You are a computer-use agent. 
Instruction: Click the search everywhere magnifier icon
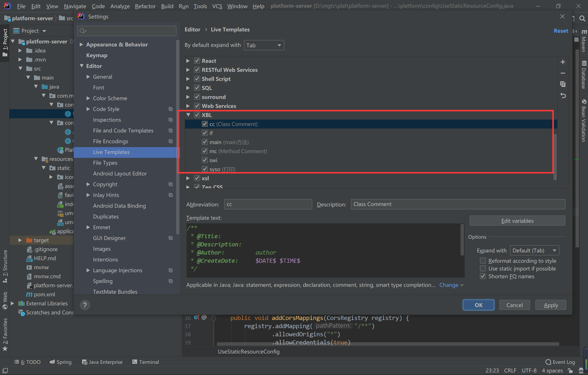pyautogui.click(x=582, y=18)
